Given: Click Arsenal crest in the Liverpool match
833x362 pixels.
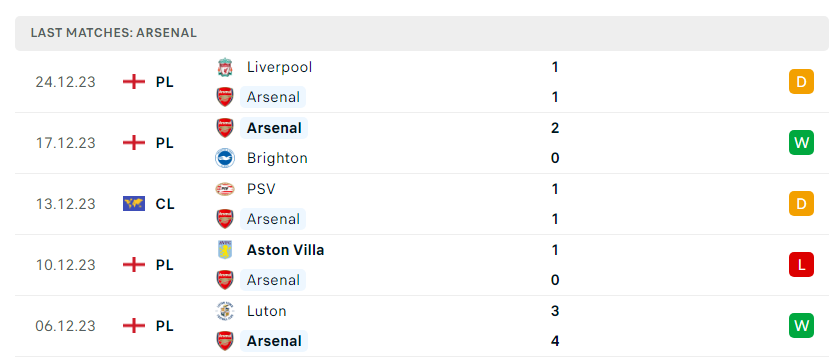Looking at the screenshot, I should pyautogui.click(x=225, y=97).
